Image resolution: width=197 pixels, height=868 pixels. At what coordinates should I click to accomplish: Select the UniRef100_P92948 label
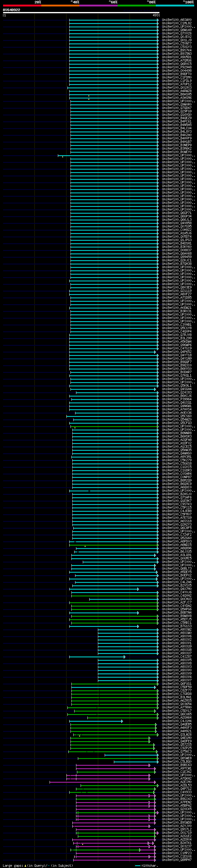[177, 67]
